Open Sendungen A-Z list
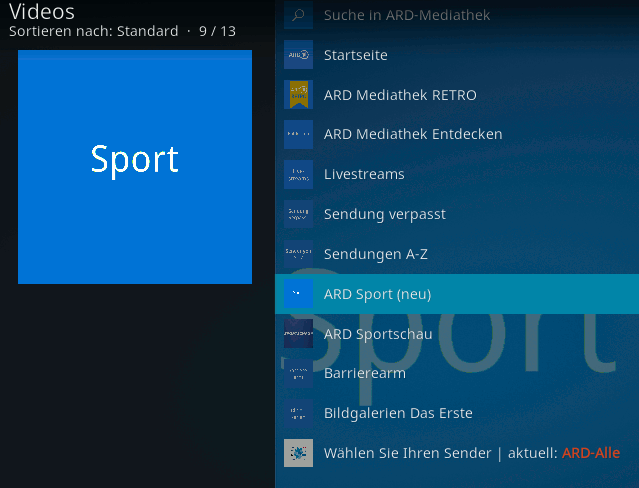639x488 pixels. [x=457, y=254]
